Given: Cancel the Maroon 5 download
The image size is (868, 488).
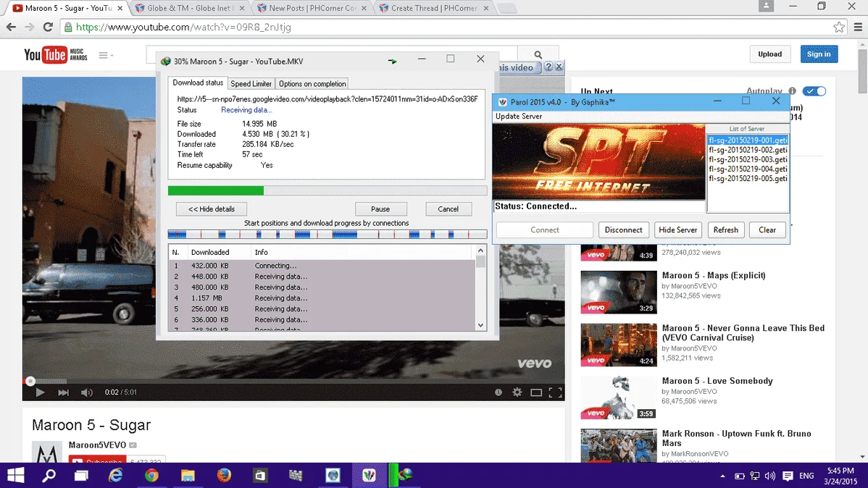Looking at the screenshot, I should click(448, 209).
